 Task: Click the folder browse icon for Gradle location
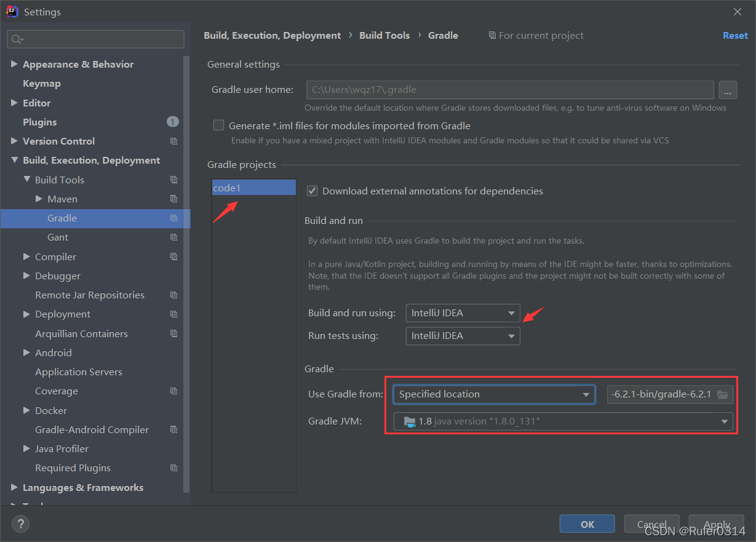pyautogui.click(x=723, y=394)
